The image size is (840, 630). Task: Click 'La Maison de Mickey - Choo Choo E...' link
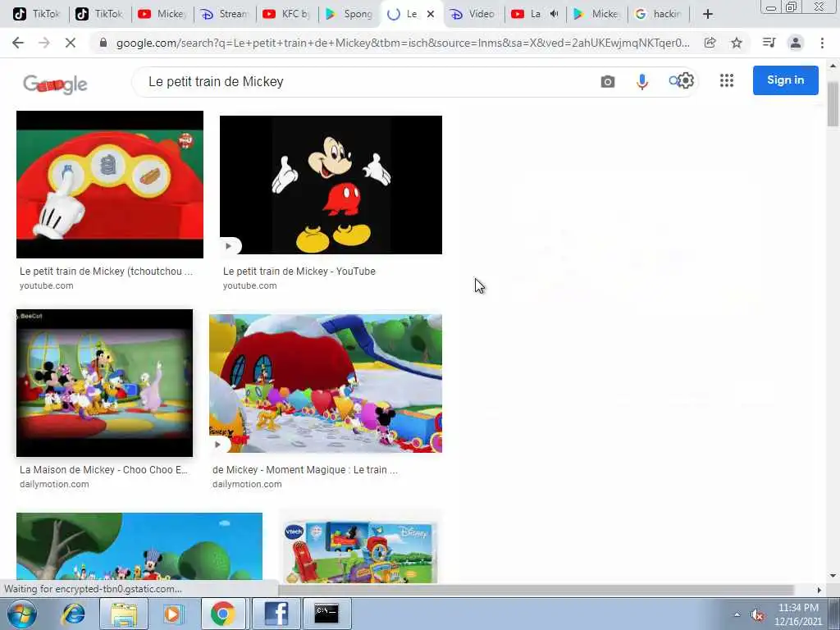(103, 470)
